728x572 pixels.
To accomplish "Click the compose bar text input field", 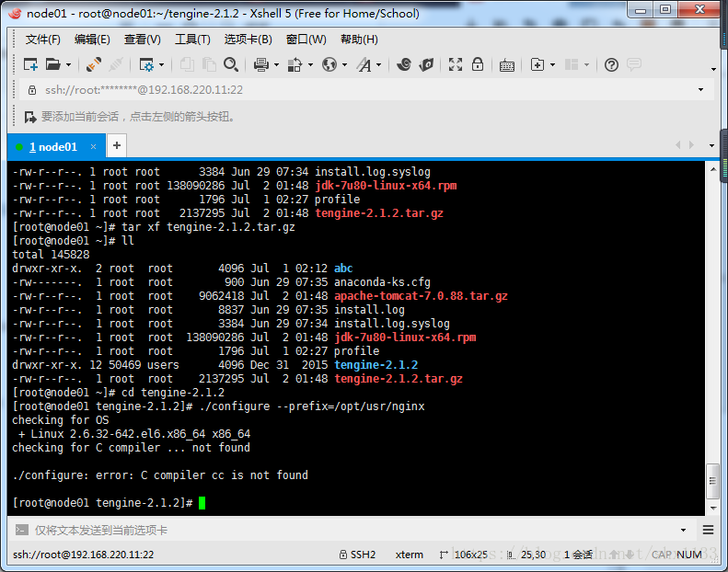I will tap(352, 530).
